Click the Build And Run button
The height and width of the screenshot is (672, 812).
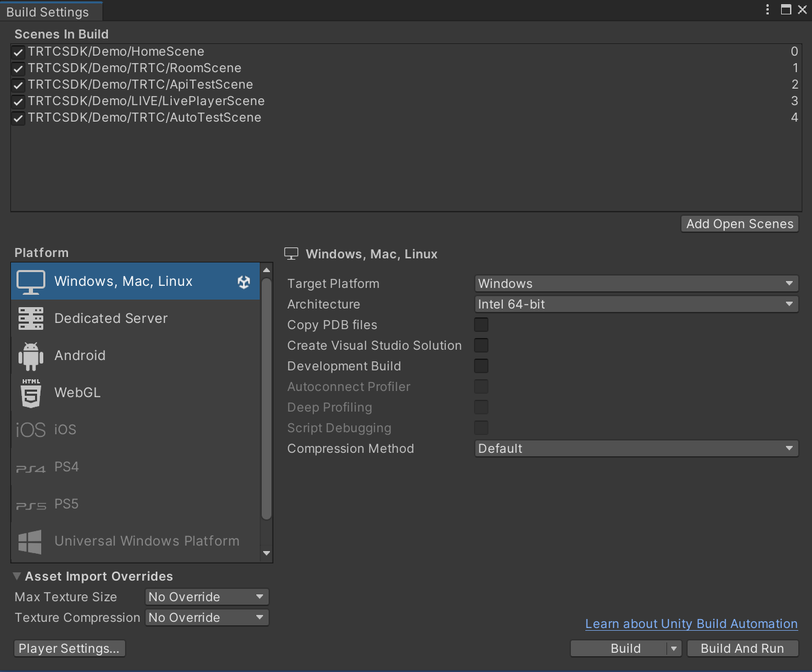point(742,649)
